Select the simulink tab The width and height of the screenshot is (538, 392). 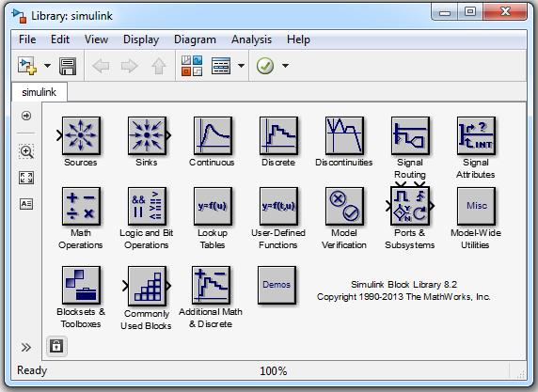40,92
